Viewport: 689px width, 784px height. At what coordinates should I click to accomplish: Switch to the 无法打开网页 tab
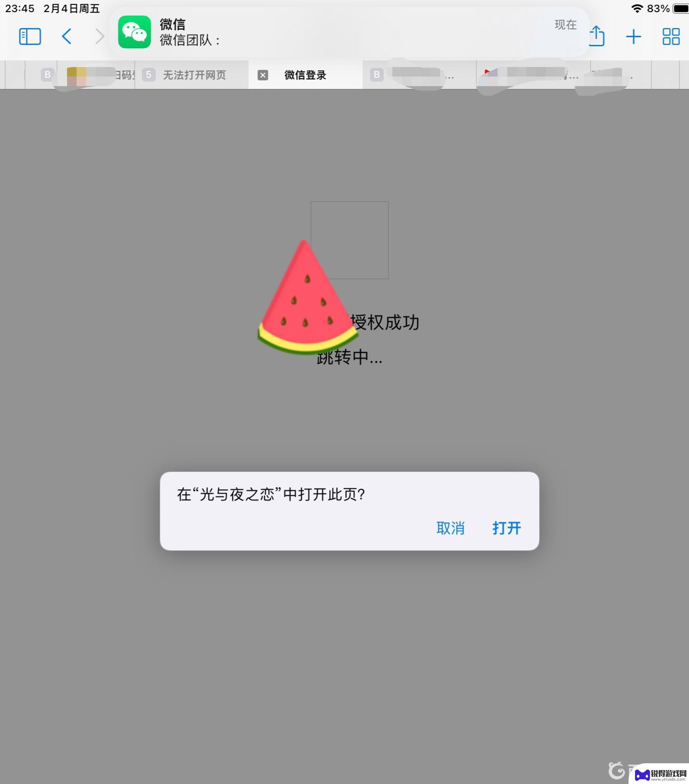[192, 75]
